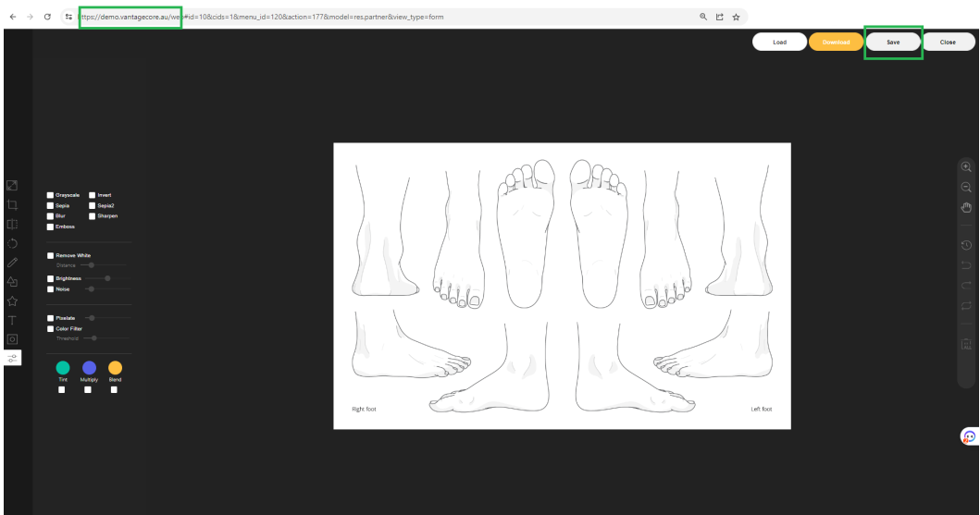Select the Draw pencil tool
980x515 pixels.
coord(13,263)
